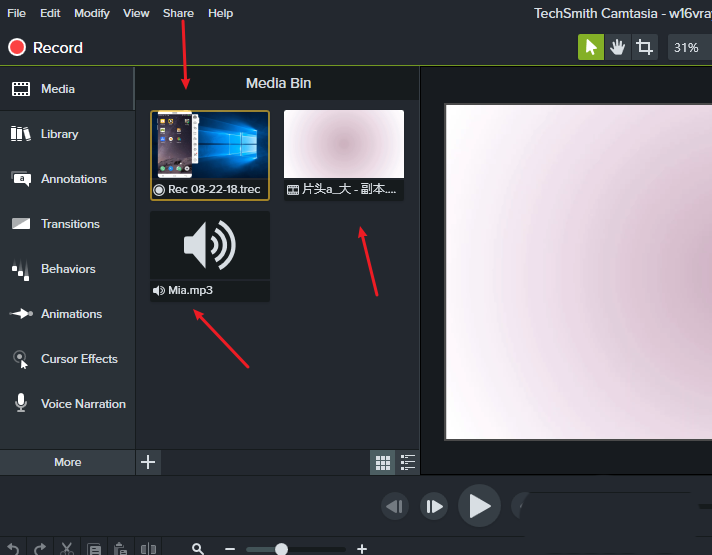The height and width of the screenshot is (555, 712).
Task: Switch to the Media tab
Action: click(67, 89)
